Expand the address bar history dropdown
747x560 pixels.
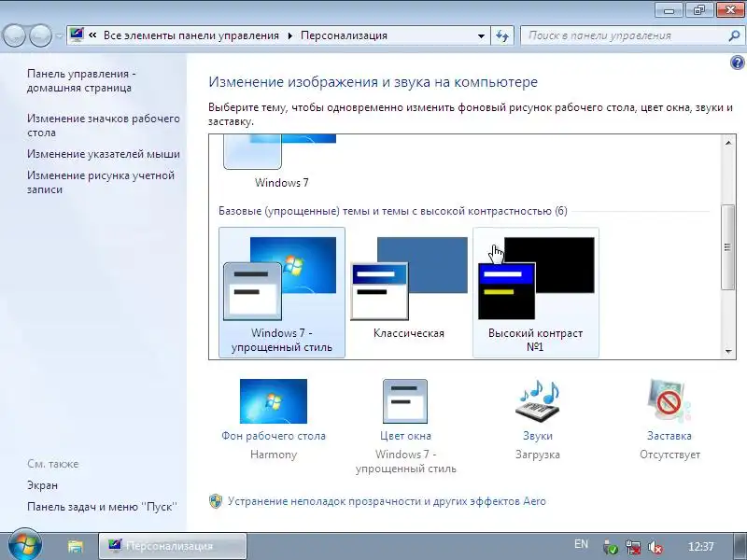(481, 35)
